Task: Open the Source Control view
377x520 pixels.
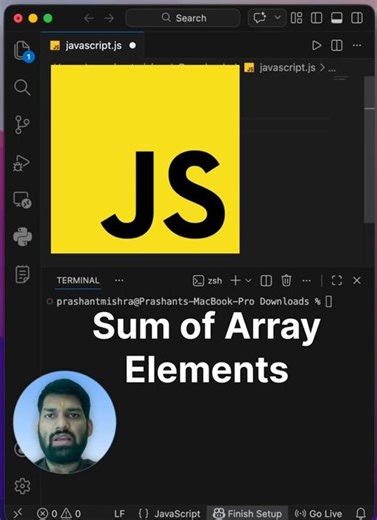Action: coord(22,125)
